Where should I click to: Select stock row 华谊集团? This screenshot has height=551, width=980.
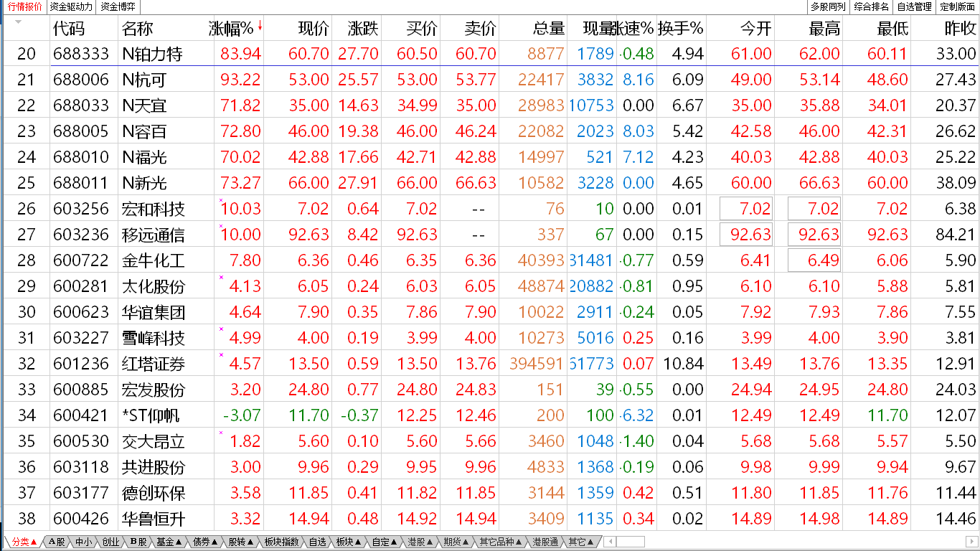pyautogui.click(x=490, y=312)
